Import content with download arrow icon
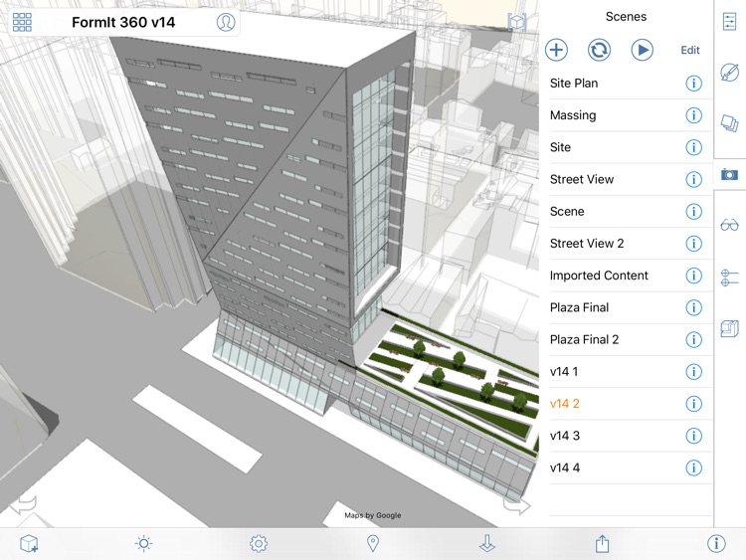Screen dimensions: 746x560 pyautogui.click(x=487, y=543)
